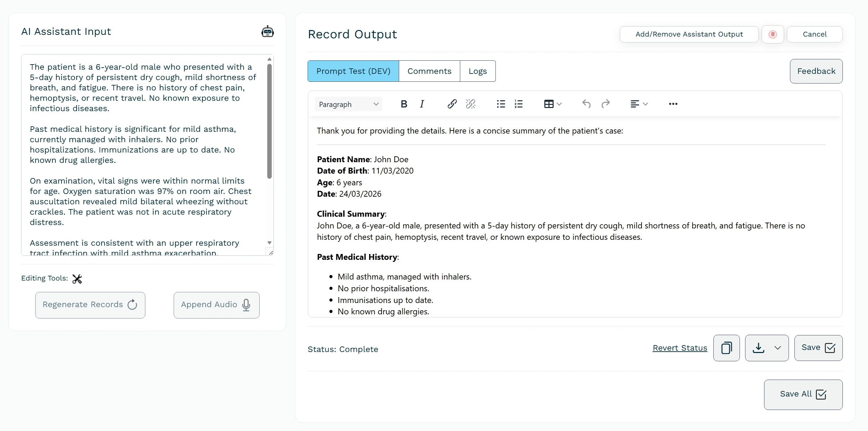868x431 pixels.
Task: Toggle italic formatting
Action: (422, 104)
